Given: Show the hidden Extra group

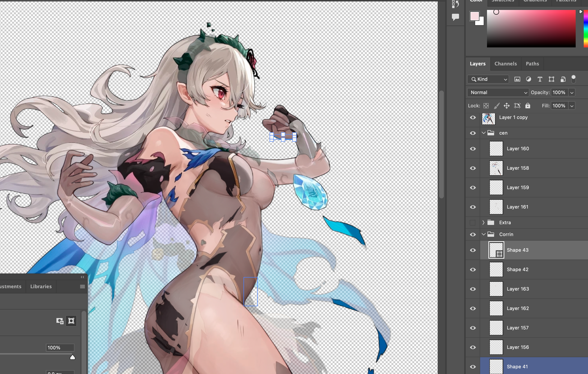Looking at the screenshot, I should pos(473,222).
